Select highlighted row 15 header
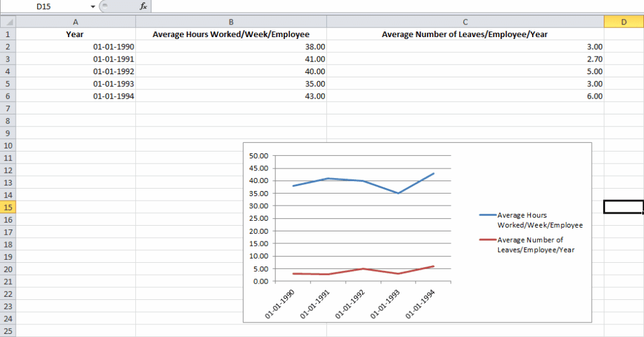Viewport: 644px width, 337px height. click(8, 207)
